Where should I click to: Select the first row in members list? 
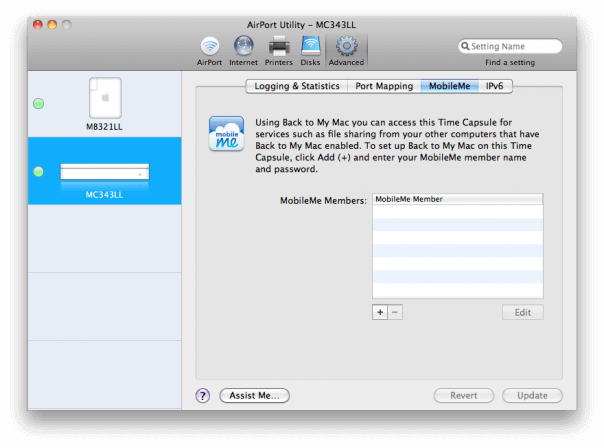tap(458, 211)
